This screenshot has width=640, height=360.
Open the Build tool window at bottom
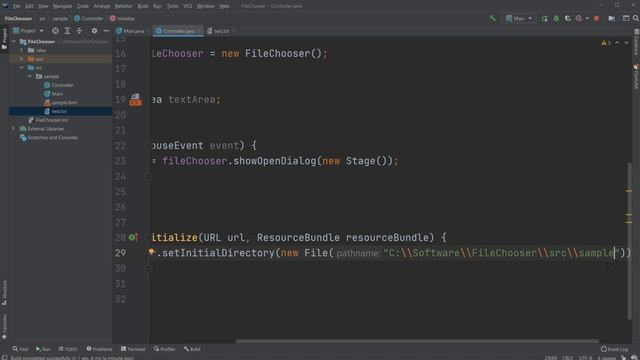click(x=192, y=349)
